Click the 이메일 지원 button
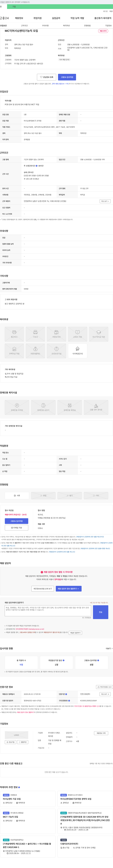 16,528
